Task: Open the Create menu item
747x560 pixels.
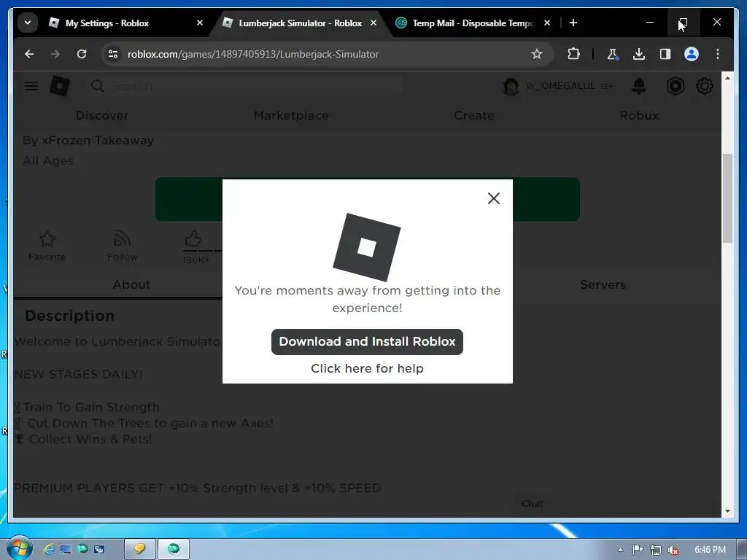Action: (x=474, y=115)
